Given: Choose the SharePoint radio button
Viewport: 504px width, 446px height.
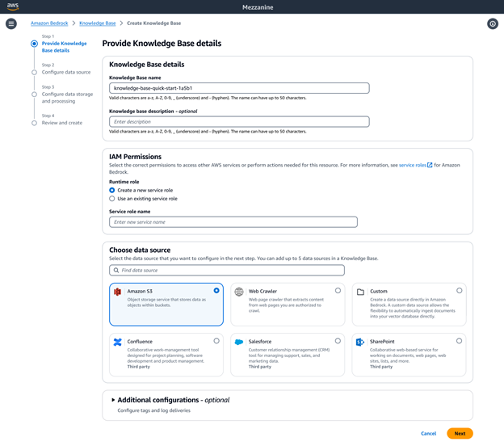Looking at the screenshot, I should [x=459, y=341].
